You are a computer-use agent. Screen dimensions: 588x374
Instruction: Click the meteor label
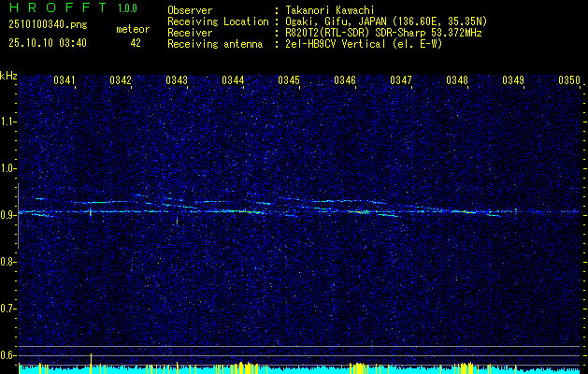tap(133, 29)
